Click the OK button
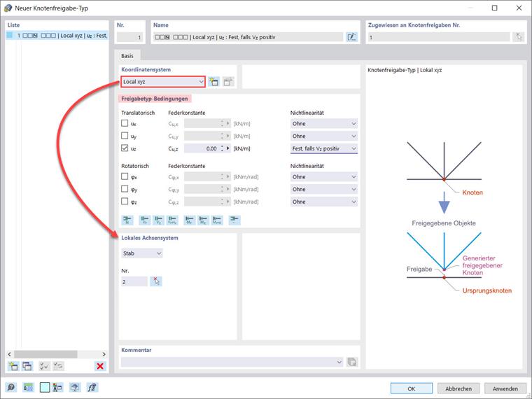532x399 pixels. pyautogui.click(x=411, y=388)
